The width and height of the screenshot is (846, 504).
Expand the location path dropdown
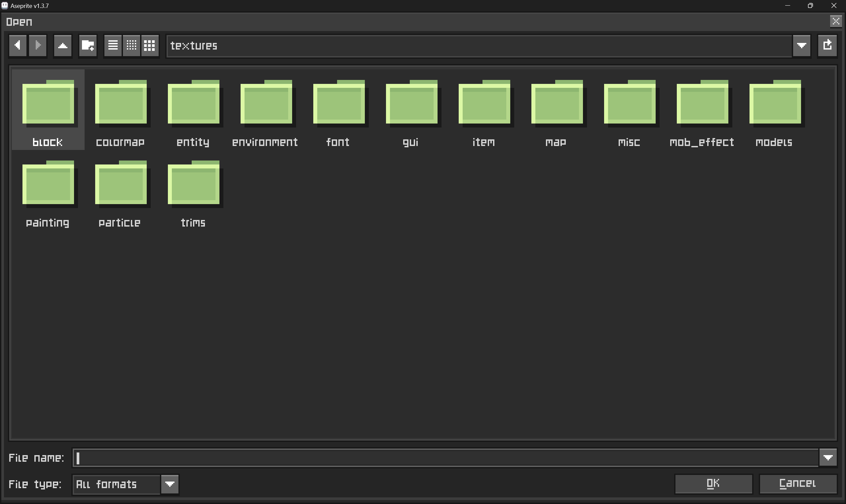click(801, 45)
